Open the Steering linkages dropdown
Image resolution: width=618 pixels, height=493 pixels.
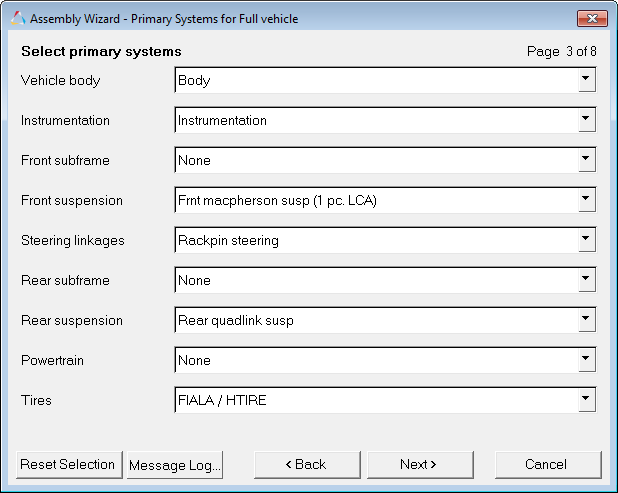(x=586, y=240)
